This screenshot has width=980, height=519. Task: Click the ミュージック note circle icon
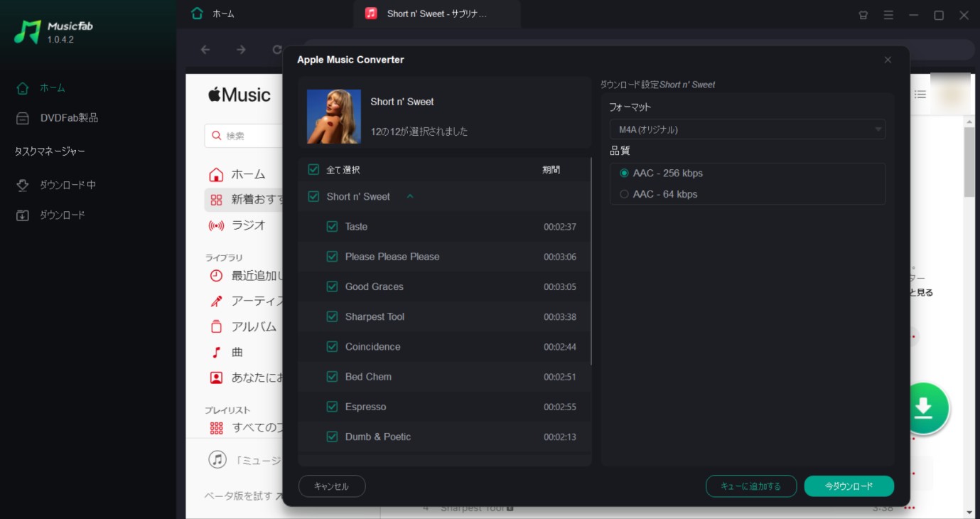(x=217, y=459)
